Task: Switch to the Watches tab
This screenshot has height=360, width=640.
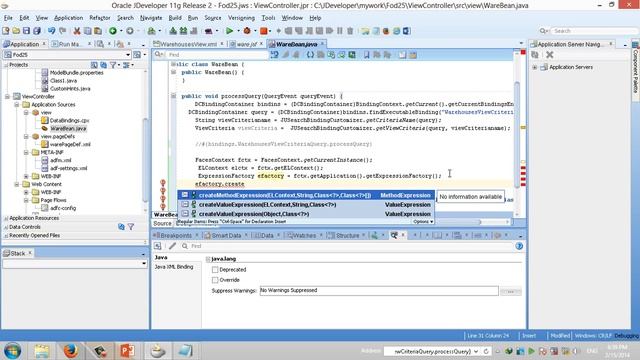Action: 304,236
